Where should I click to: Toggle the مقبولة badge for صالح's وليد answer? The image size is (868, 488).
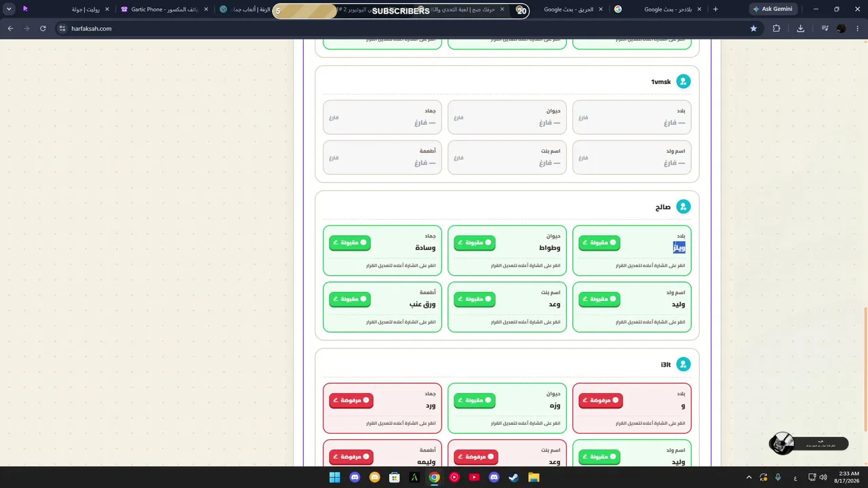pyautogui.click(x=599, y=300)
